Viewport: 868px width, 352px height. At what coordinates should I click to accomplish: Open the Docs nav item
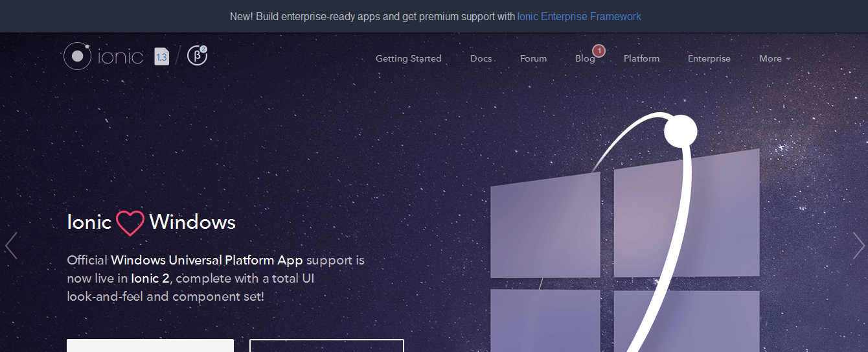coord(481,58)
